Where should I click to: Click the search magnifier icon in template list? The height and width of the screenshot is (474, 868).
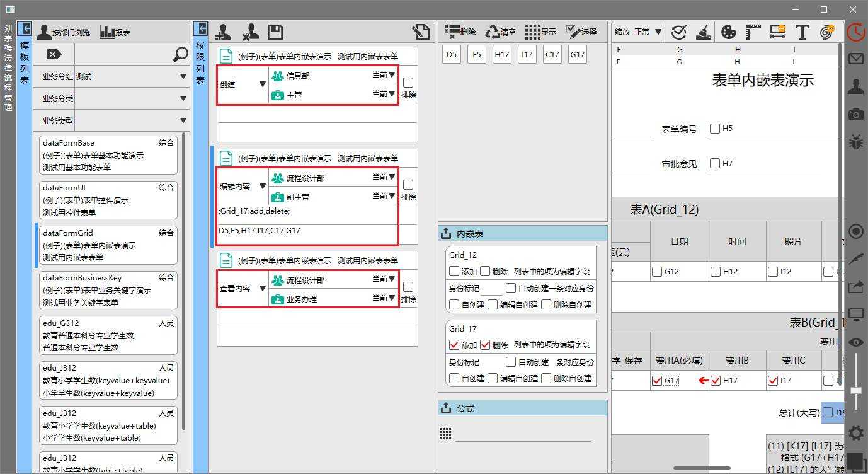pyautogui.click(x=180, y=54)
